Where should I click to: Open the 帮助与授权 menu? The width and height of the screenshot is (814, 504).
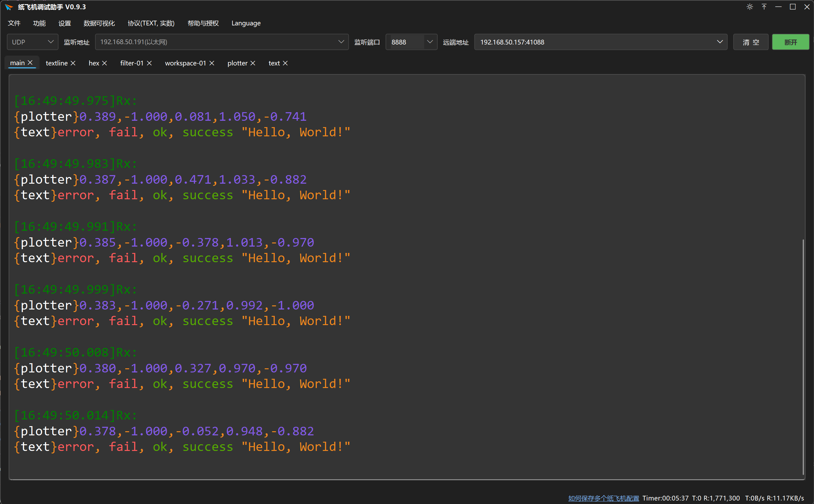pyautogui.click(x=203, y=23)
